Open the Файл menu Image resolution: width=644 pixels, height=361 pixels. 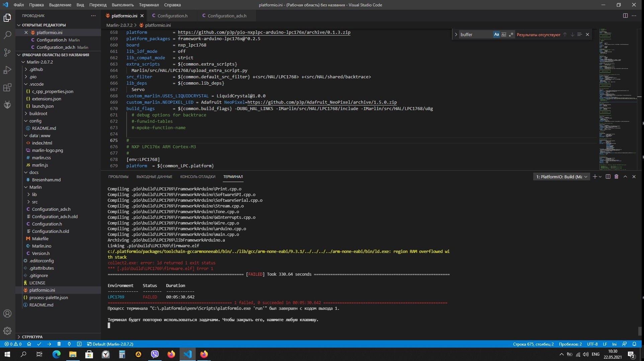19,5
